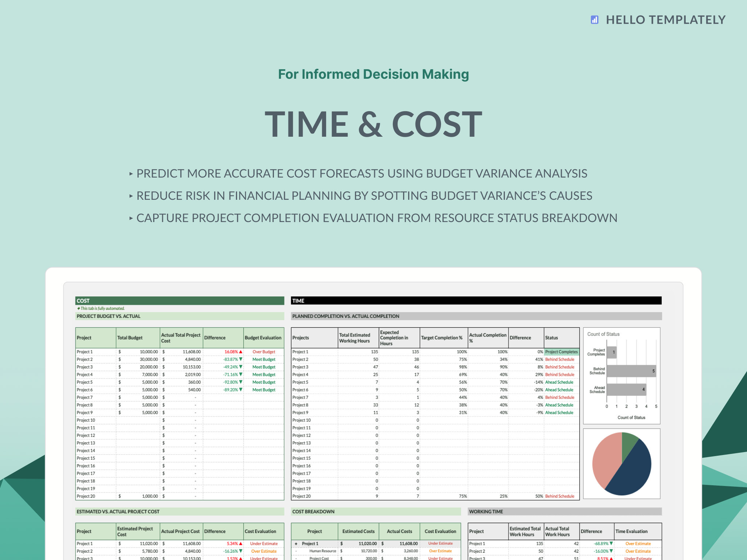747x560 pixels.
Task: Select the Ahead Schedule bar in chart
Action: [627, 390]
